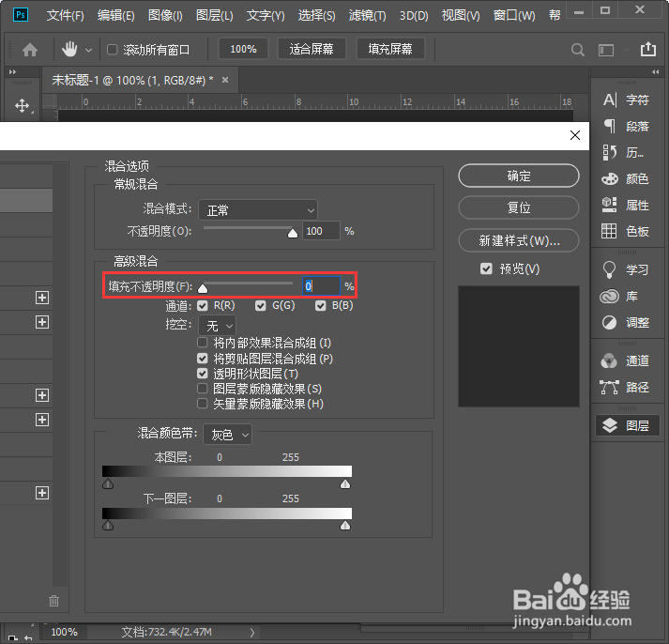
Task: Open the Paragraph (段落) panel
Action: tap(627, 127)
